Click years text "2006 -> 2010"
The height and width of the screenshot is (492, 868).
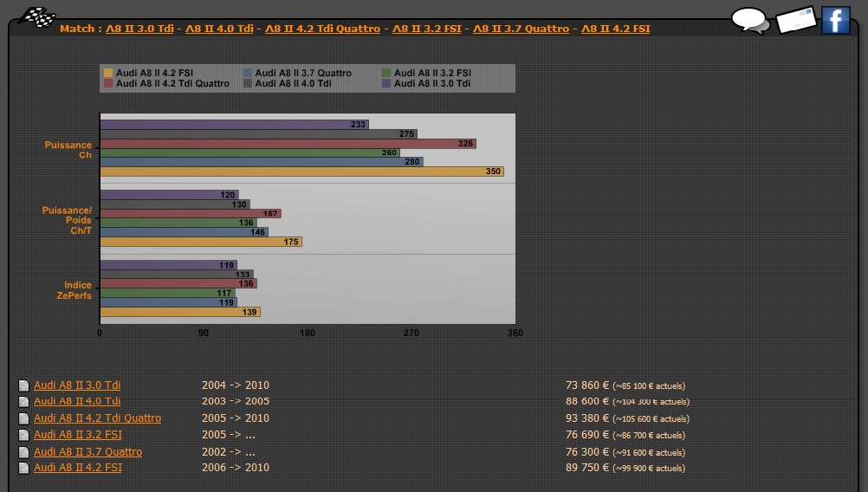point(236,468)
